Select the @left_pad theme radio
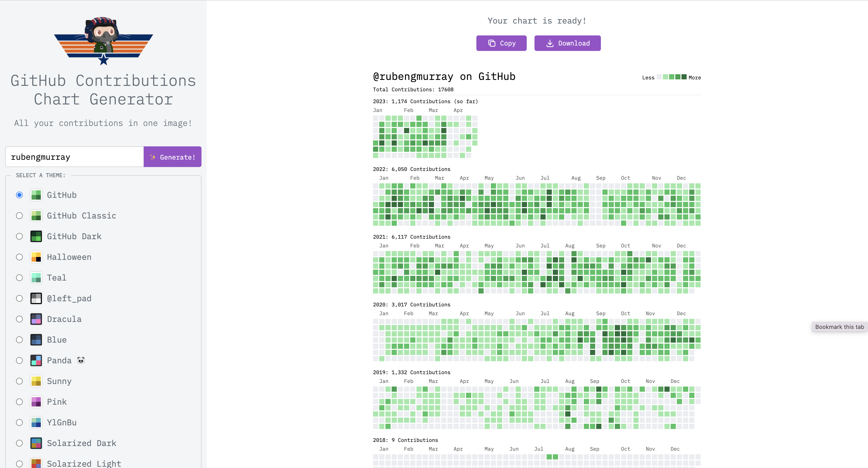Screen dimensions: 868x468 tap(20, 298)
